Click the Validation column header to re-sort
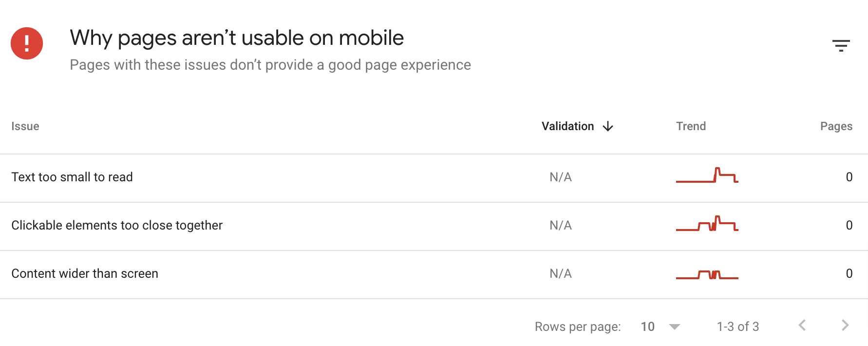Image resolution: width=868 pixels, height=346 pixels. click(x=567, y=126)
